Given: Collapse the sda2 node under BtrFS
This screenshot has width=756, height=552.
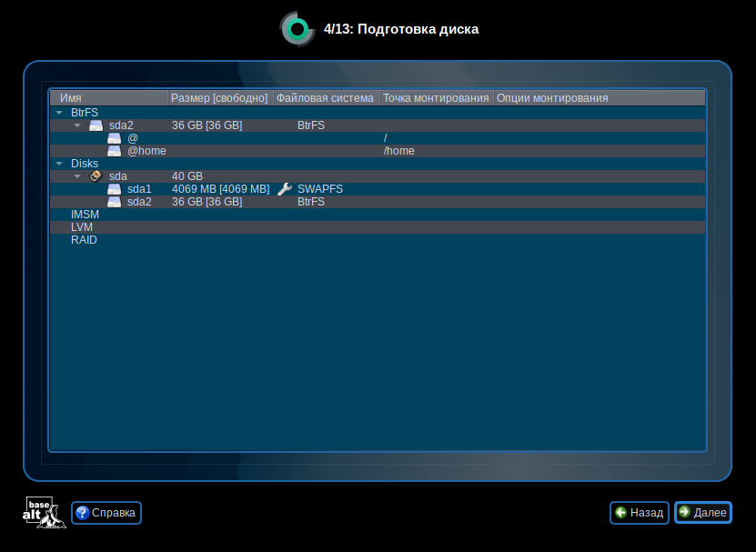Looking at the screenshot, I should pos(77,125).
